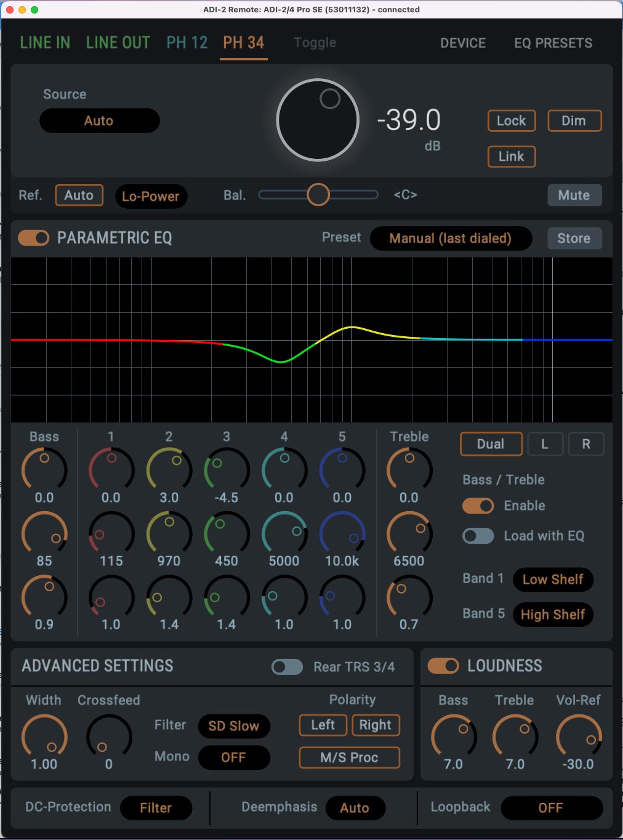Select the L channel EQ button
The image size is (623, 840).
[x=545, y=444]
